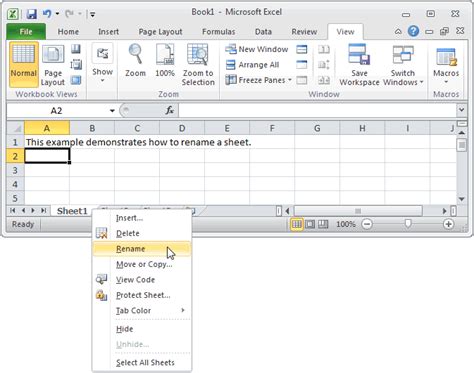Image resolution: width=474 pixels, height=373 pixels.
Task: Open the Formulas ribbon tab
Action: 218,32
